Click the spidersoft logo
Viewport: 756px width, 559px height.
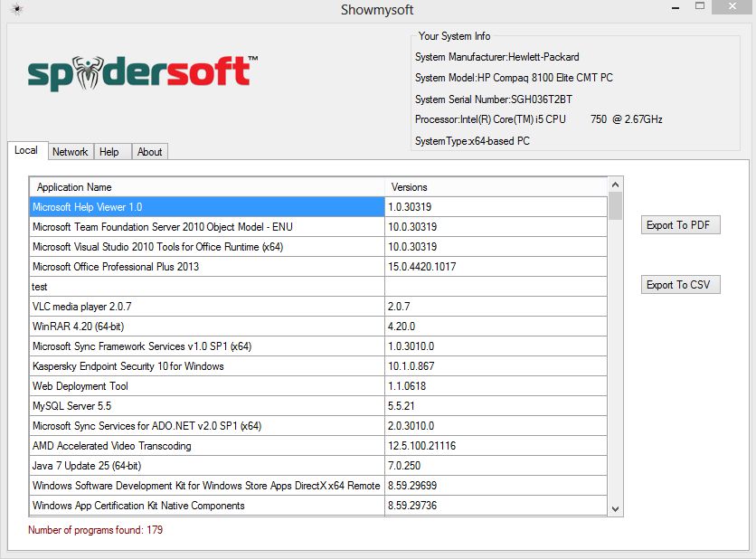coord(143,73)
